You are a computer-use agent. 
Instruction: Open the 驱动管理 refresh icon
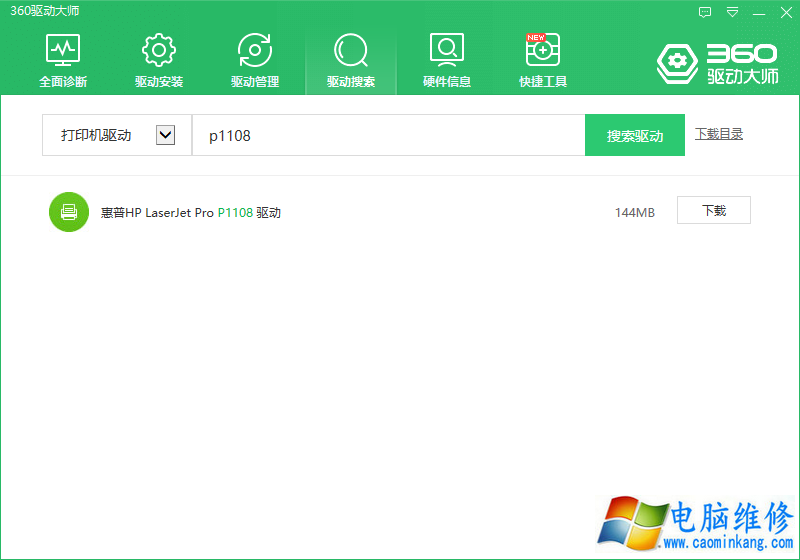(255, 50)
